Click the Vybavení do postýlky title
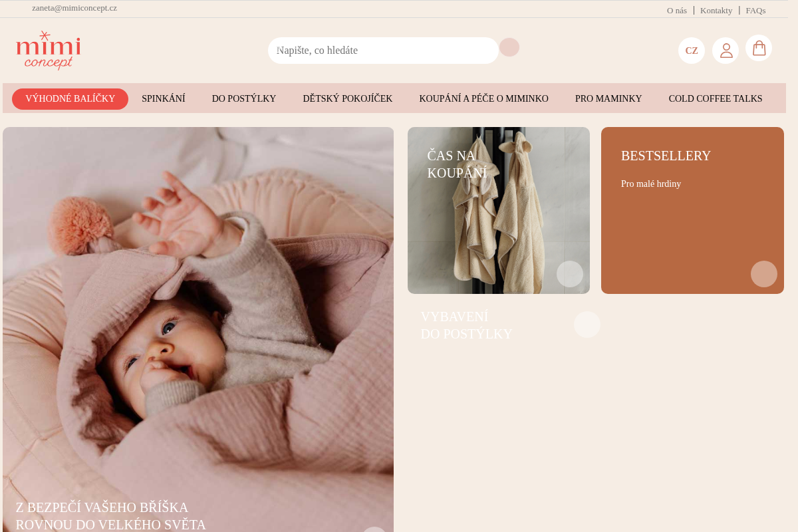The image size is (798, 532). [466, 325]
